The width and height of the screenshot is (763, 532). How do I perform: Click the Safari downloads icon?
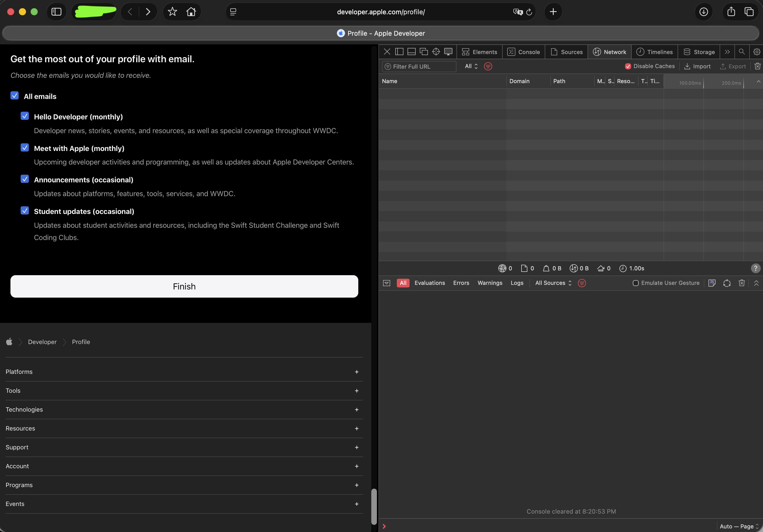click(704, 12)
